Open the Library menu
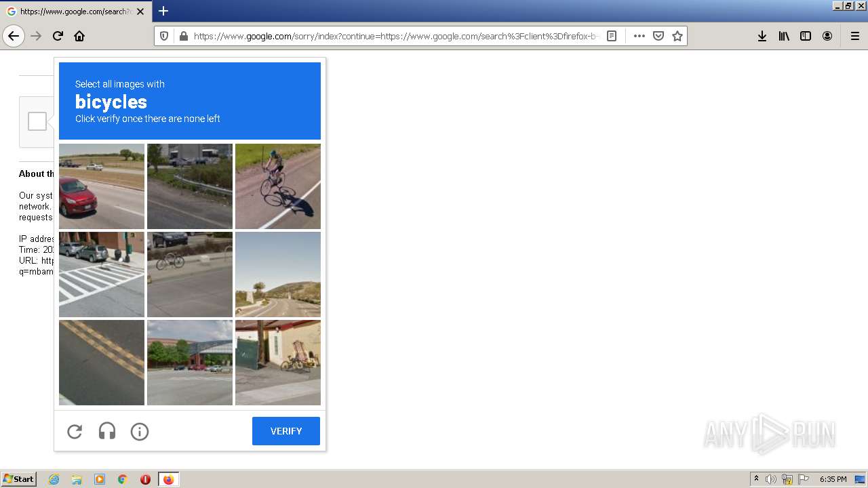 tap(784, 36)
